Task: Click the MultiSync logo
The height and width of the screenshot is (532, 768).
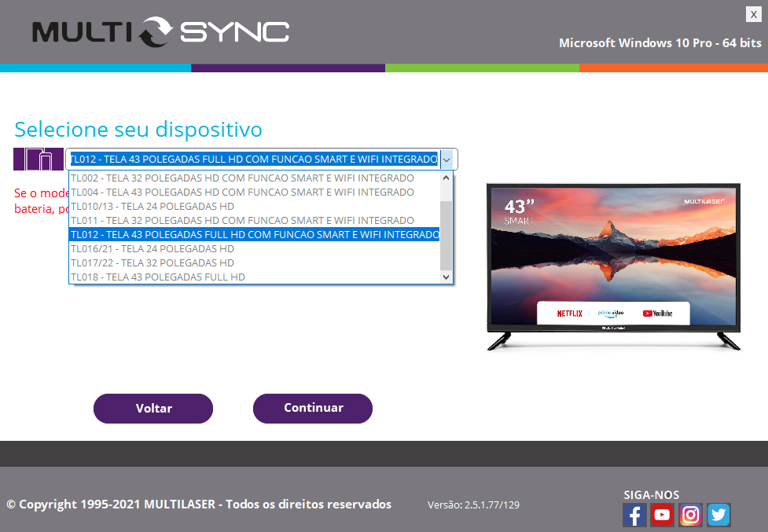Action: click(160, 32)
